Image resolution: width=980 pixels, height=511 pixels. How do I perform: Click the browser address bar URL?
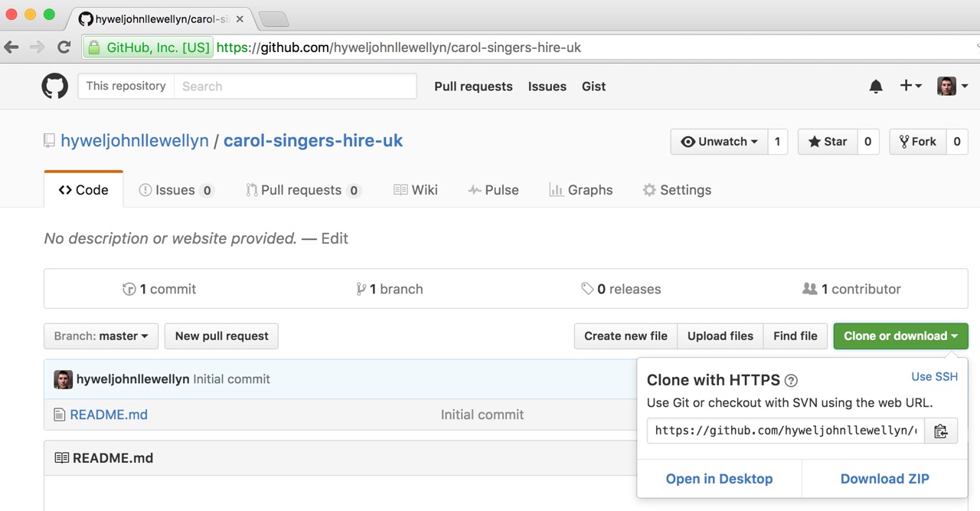coord(399,47)
